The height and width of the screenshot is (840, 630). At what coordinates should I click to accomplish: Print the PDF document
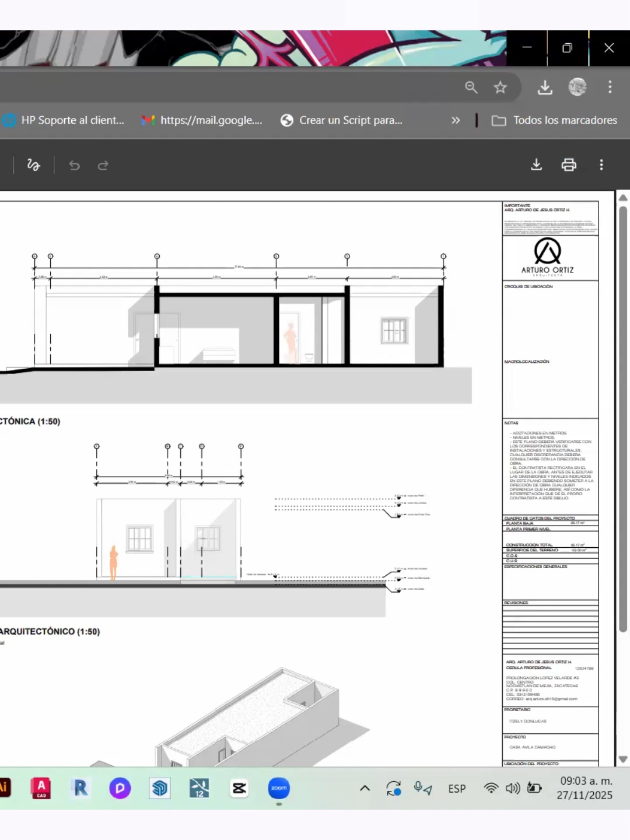tap(569, 165)
